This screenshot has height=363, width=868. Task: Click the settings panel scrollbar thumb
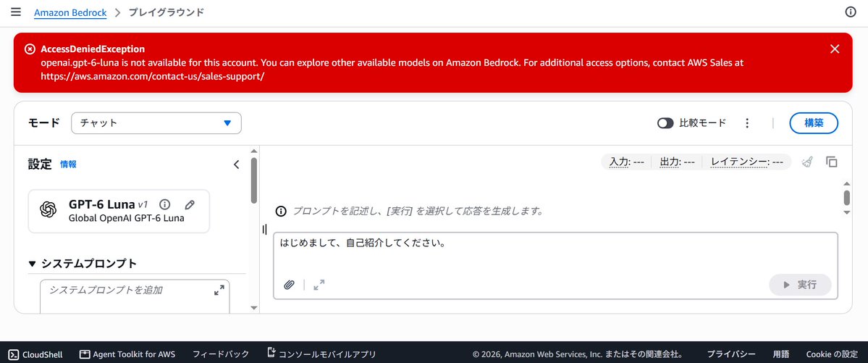[254, 180]
